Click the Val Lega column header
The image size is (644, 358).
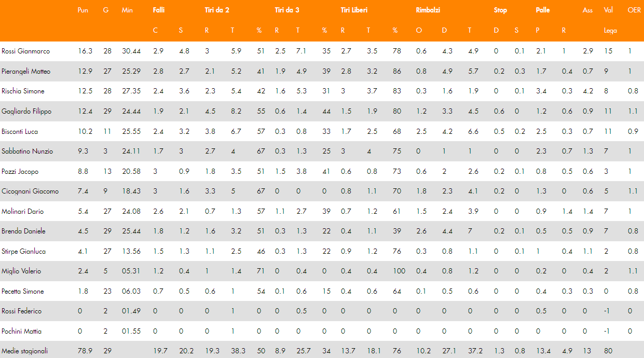click(x=610, y=20)
